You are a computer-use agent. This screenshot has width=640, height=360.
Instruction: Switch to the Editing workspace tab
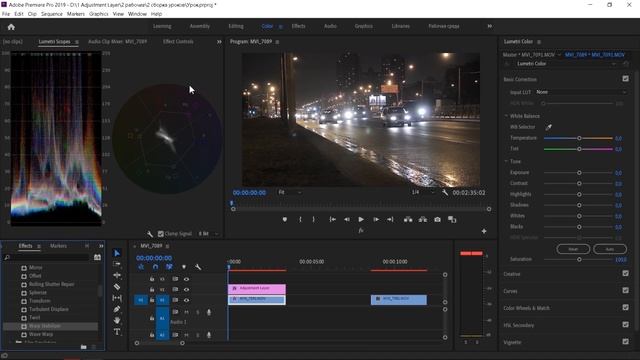pos(236,26)
